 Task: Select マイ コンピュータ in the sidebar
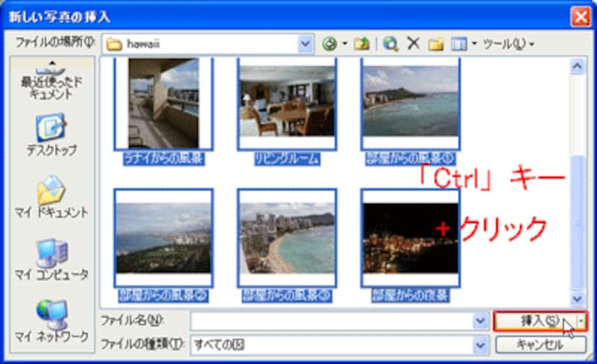click(51, 259)
